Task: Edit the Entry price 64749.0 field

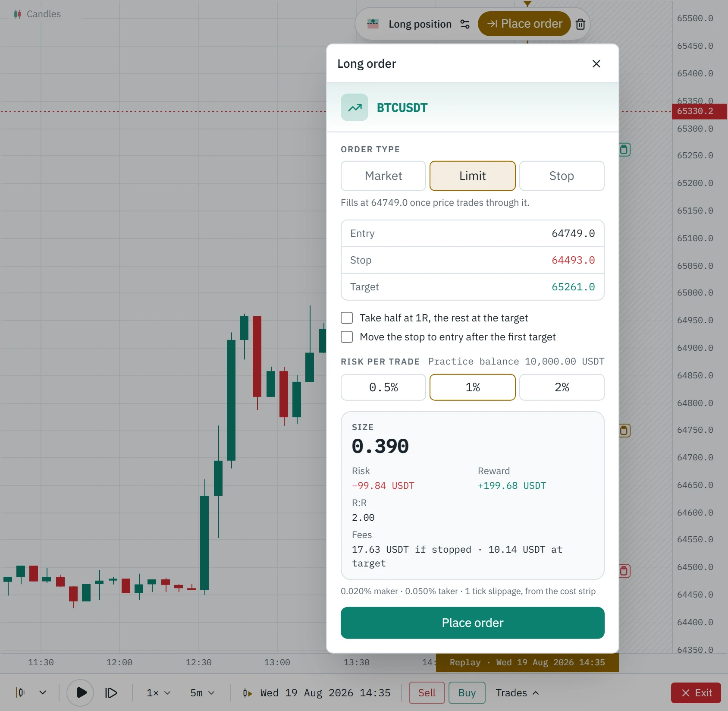Action: click(x=473, y=233)
